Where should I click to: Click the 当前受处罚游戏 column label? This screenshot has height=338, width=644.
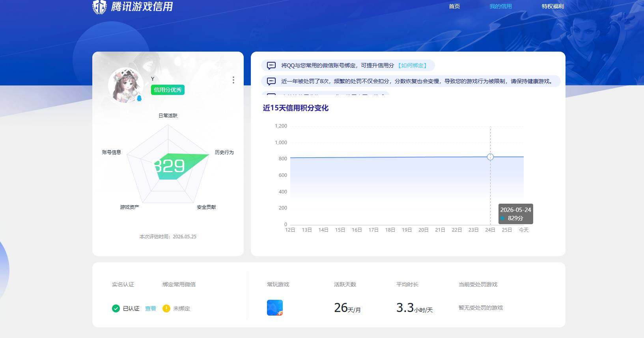point(478,284)
